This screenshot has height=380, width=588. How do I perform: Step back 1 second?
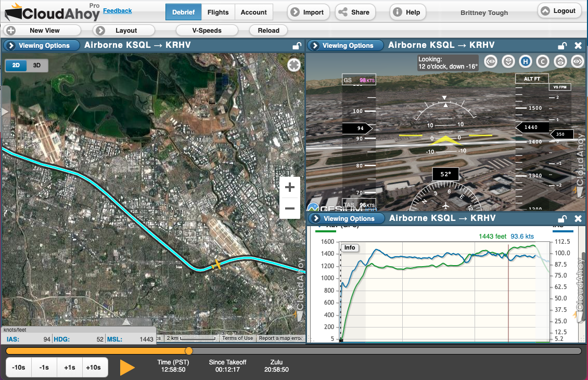pos(44,367)
